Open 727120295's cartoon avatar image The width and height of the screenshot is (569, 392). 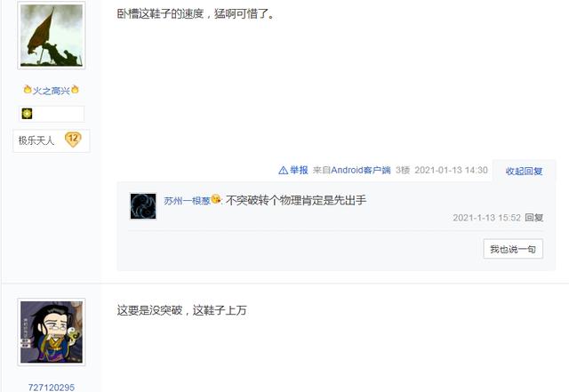[52, 332]
